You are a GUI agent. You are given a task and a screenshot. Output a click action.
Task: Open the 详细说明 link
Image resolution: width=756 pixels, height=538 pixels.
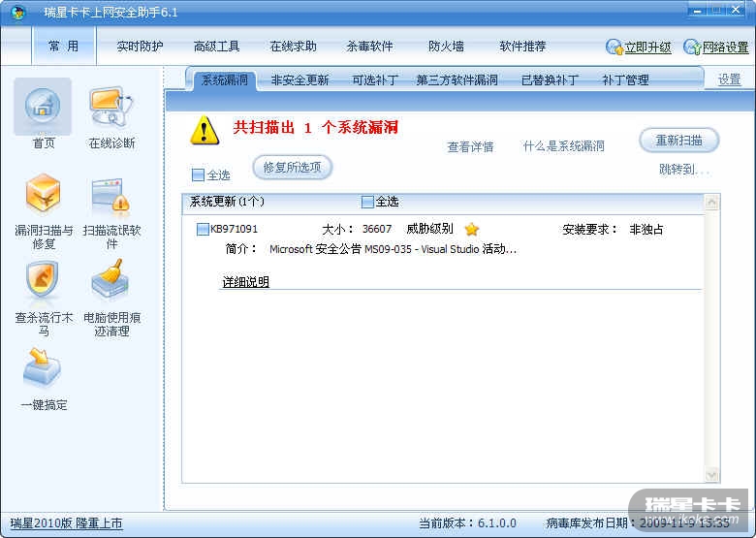point(245,282)
